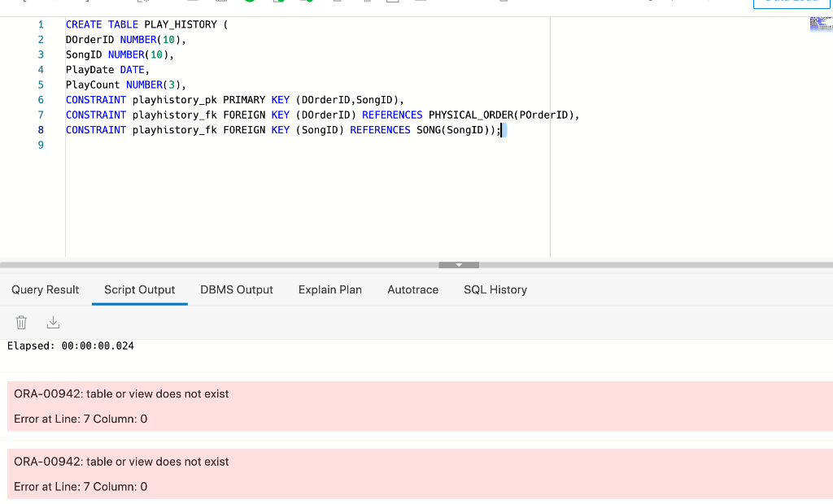Run as script with the script-run icon
This screenshot has width=833, height=504.
click(x=277, y=3)
